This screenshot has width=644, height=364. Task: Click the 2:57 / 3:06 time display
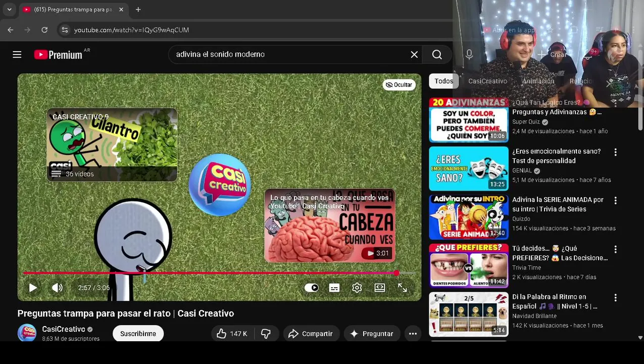(94, 288)
